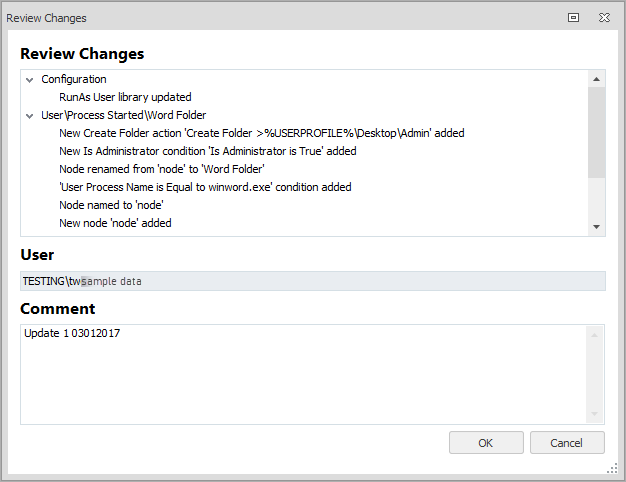Click the changes list scrollbar thumb
This screenshot has width=626, height=482.
pos(597,130)
